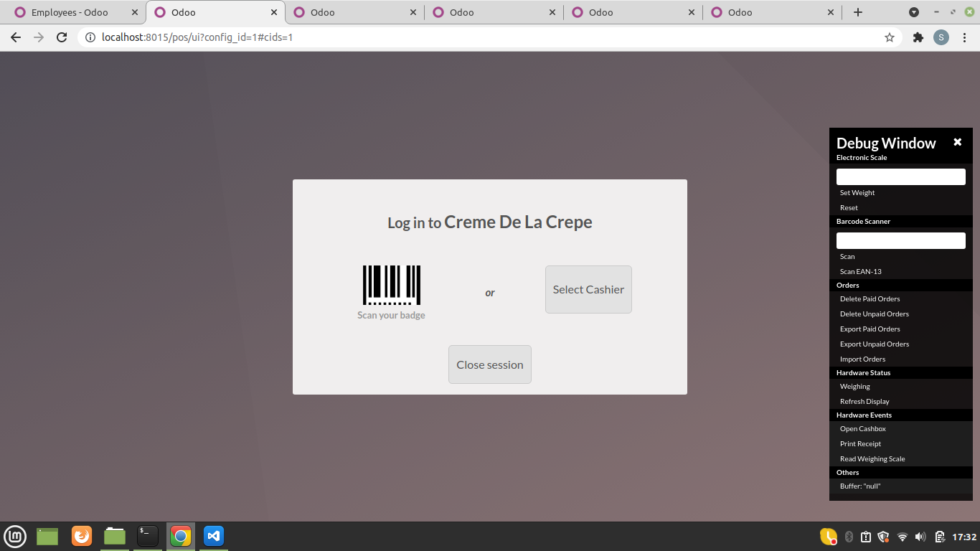The image size is (980, 551).
Task: Open the Linux Mint application menu
Action: pyautogui.click(x=15, y=536)
